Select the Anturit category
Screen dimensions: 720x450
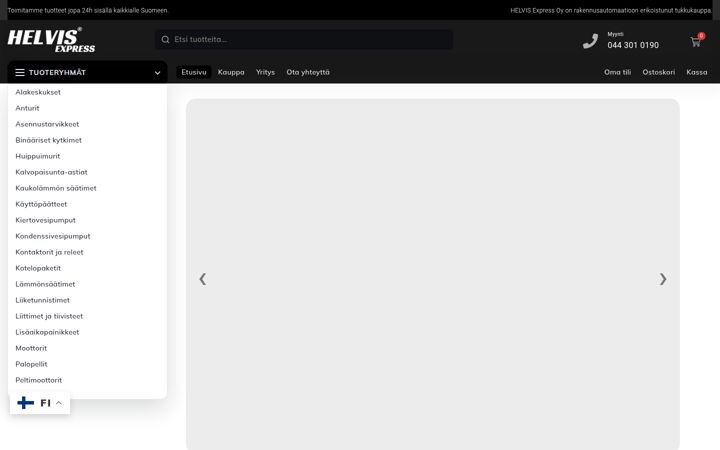(27, 108)
